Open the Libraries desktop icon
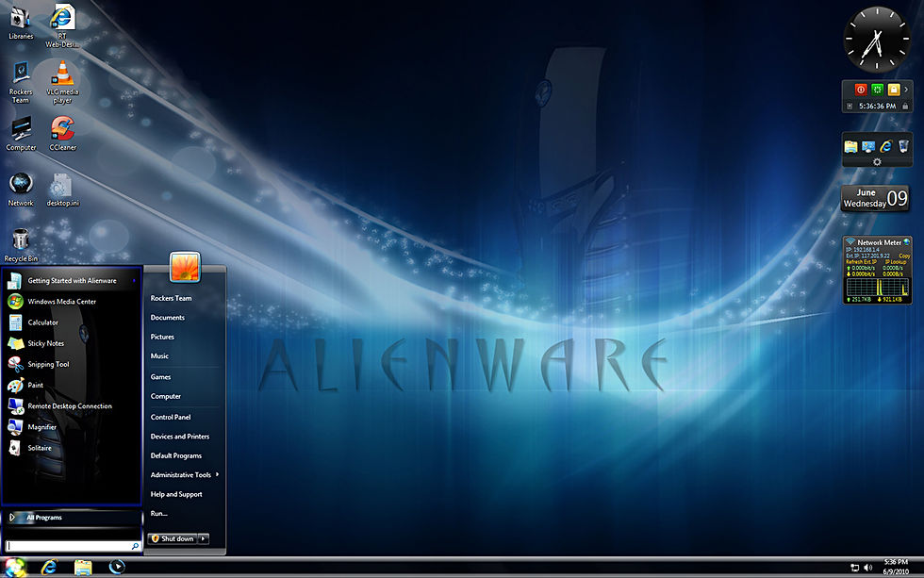This screenshot has height=578, width=924. click(21, 22)
